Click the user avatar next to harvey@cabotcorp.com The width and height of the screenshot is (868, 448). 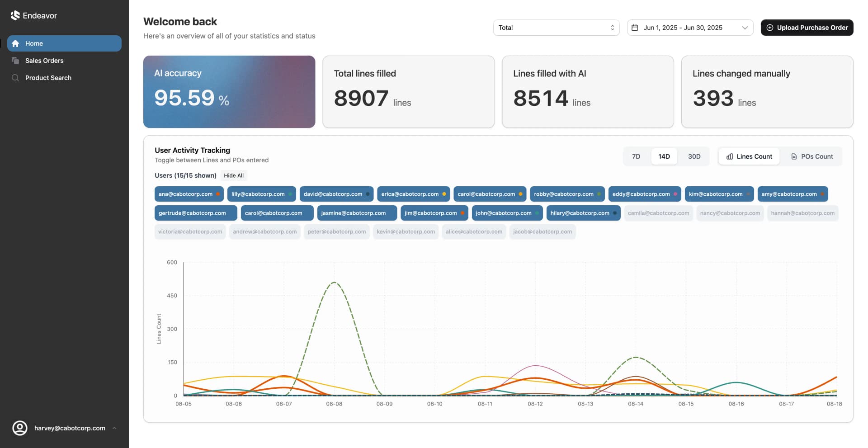pos(20,428)
